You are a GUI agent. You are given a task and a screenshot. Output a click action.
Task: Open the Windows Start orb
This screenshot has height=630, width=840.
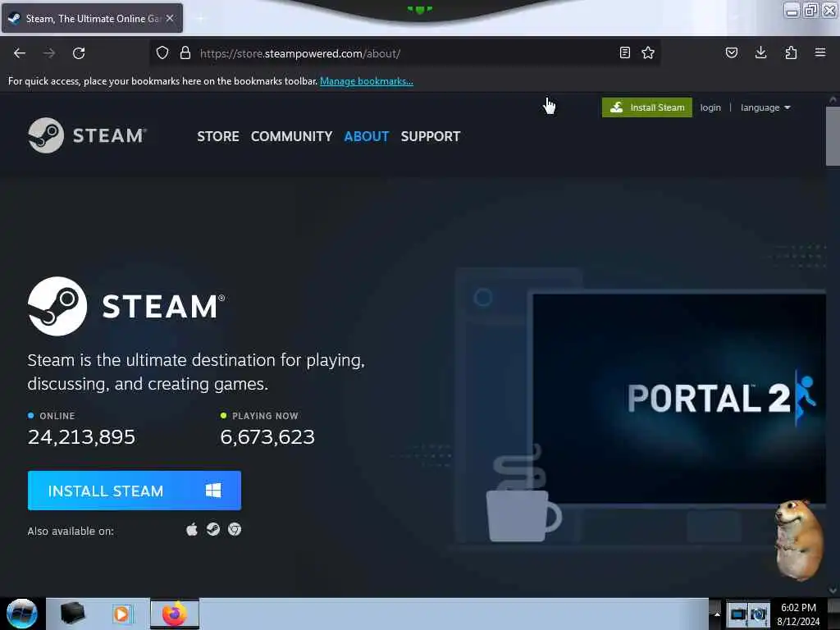click(21, 614)
